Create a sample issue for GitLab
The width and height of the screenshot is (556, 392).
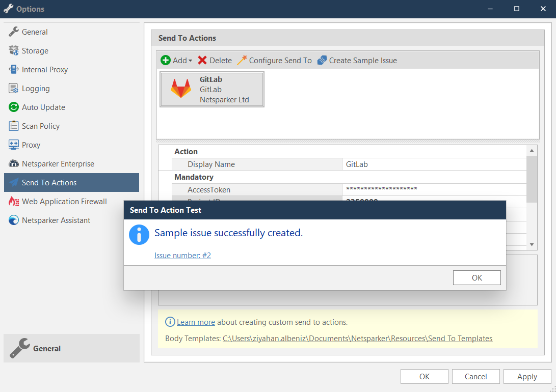click(x=356, y=60)
